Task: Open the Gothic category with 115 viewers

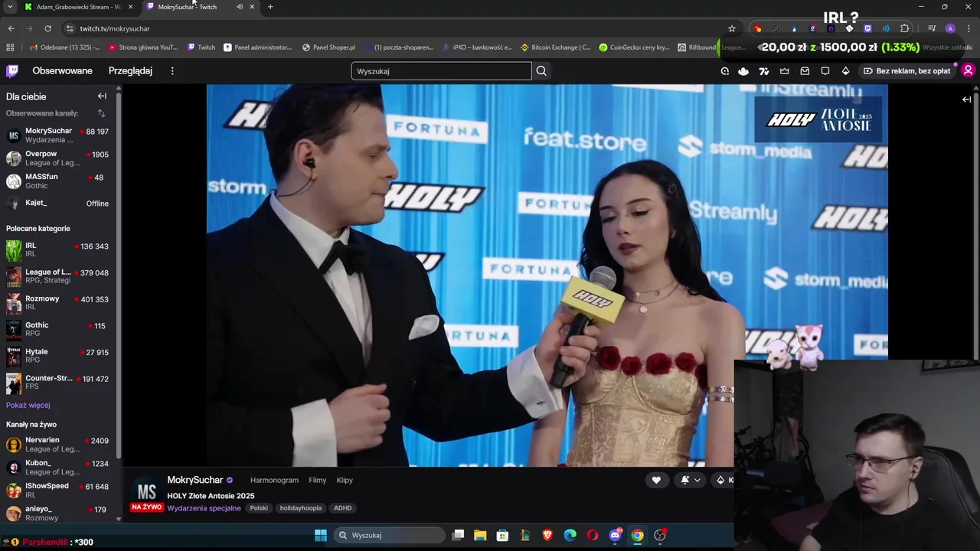Action: [x=58, y=330]
